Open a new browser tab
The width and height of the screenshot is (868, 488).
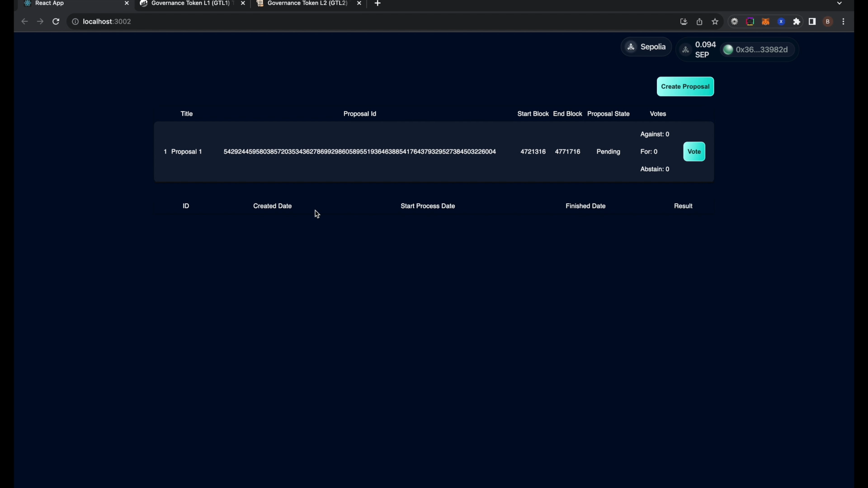point(377,4)
